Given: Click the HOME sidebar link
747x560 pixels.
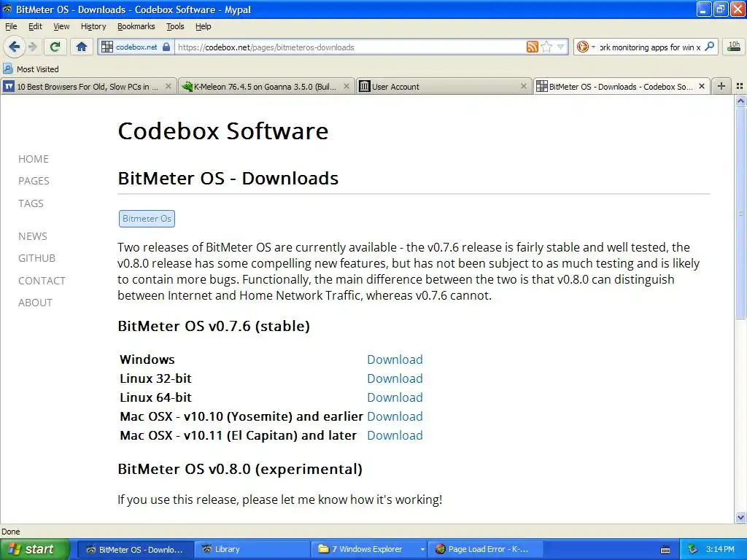Looking at the screenshot, I should 34,159.
